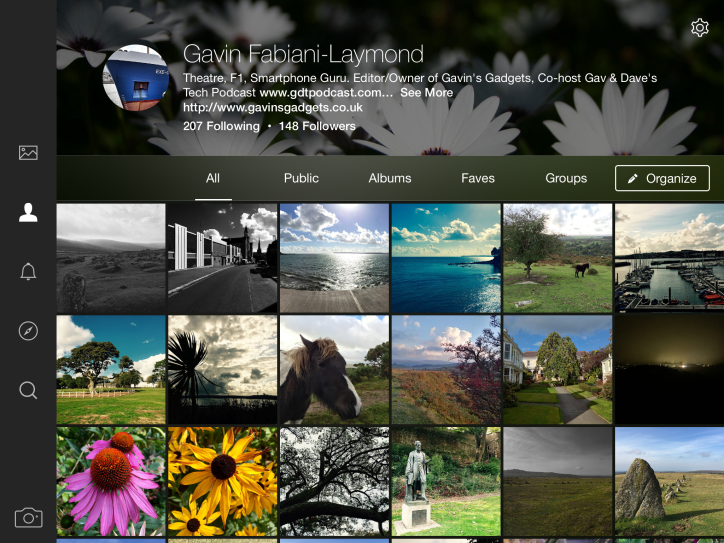Show the Faves tab
Viewport: 724px width, 543px height.
(x=478, y=178)
